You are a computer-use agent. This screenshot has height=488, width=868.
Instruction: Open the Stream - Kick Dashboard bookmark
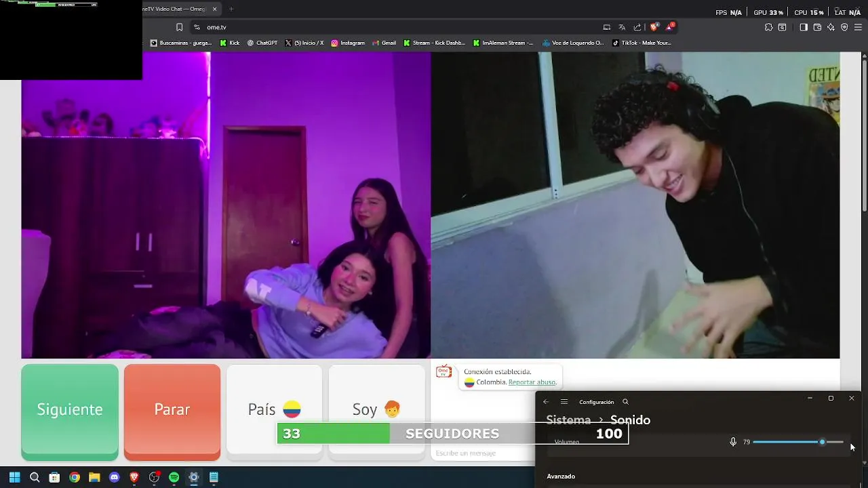(x=435, y=43)
